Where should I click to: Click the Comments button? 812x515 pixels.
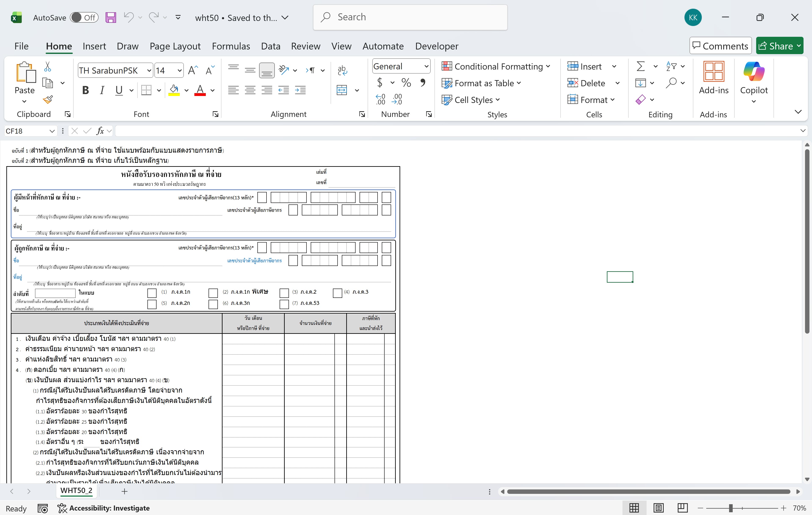[x=720, y=46]
